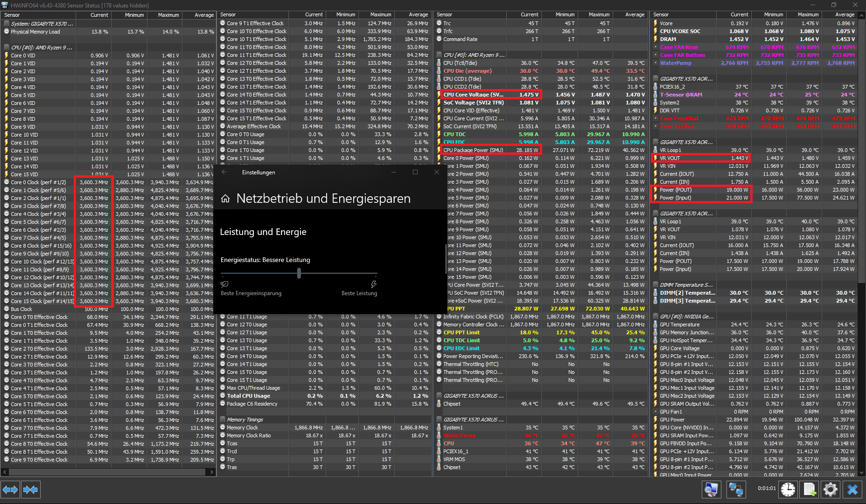
Task: Select the T-Sensor @RAM row
Action: (x=754, y=95)
